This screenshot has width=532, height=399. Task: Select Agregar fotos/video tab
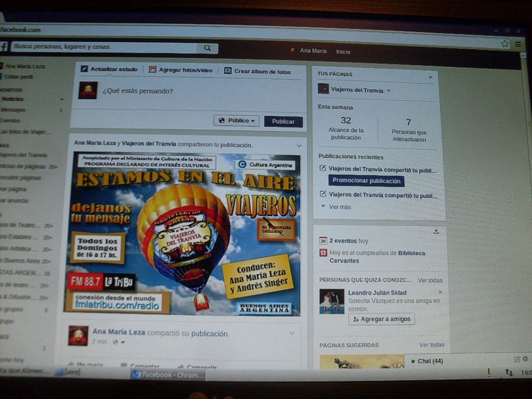(181, 70)
